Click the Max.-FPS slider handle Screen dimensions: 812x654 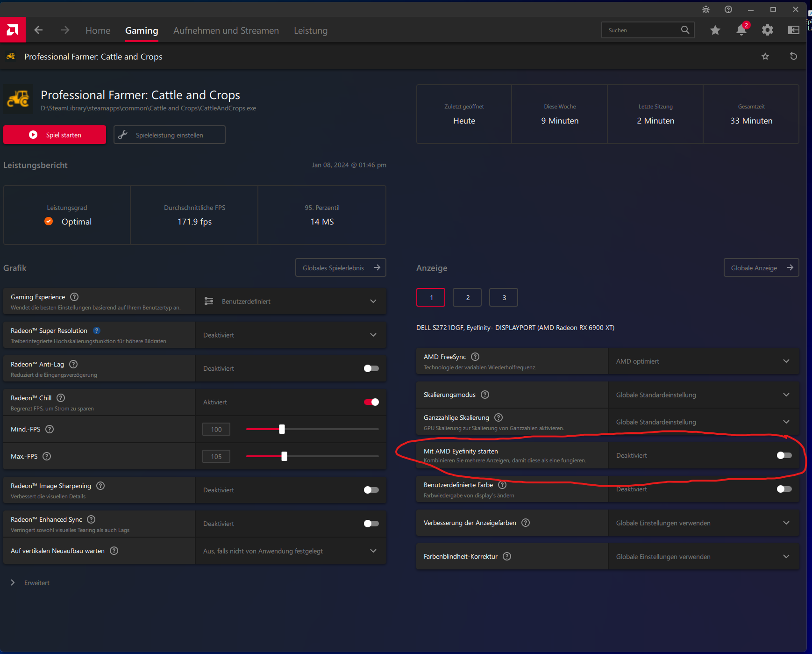click(284, 456)
